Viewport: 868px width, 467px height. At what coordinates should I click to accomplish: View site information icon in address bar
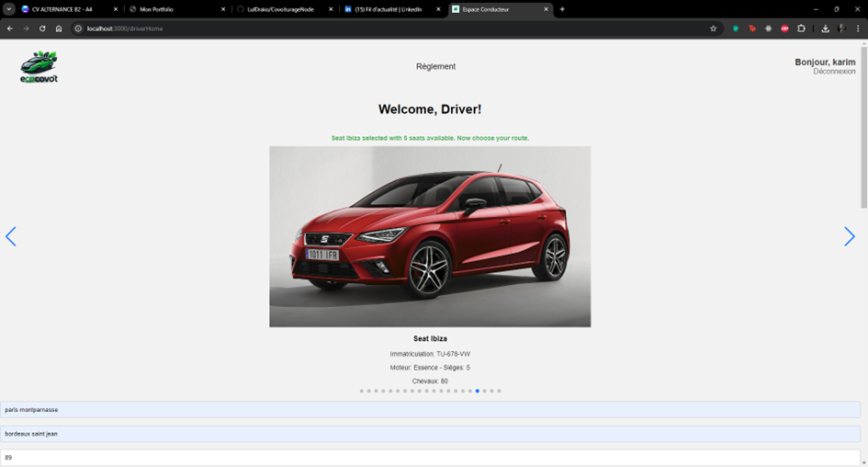pyautogui.click(x=78, y=28)
